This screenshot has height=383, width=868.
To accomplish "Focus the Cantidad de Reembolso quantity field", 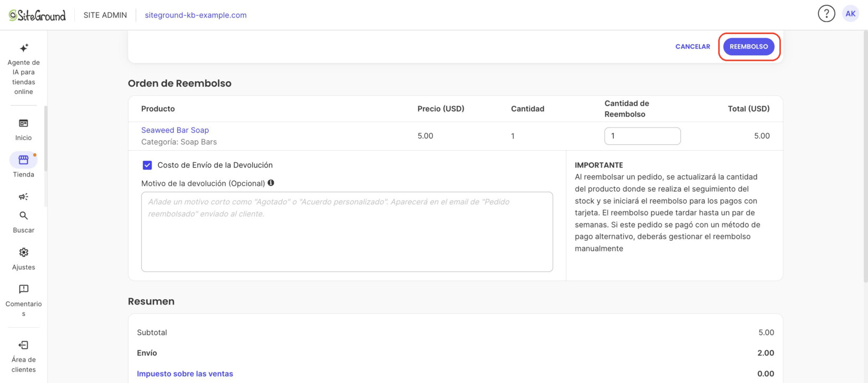I will coord(642,136).
